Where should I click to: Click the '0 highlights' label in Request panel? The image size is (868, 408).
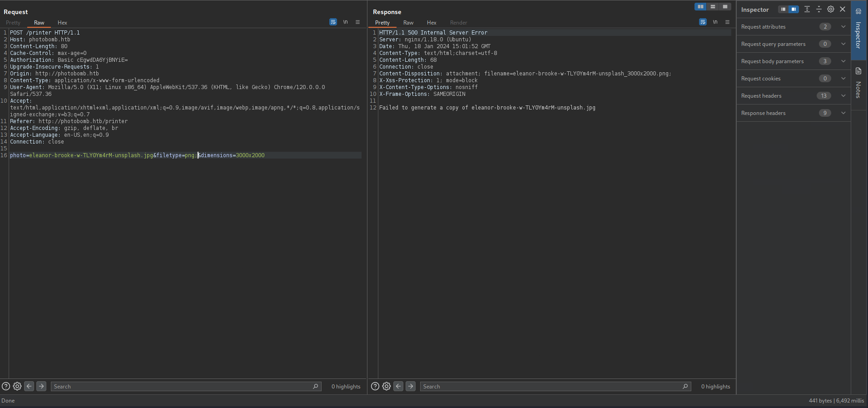[346, 387]
